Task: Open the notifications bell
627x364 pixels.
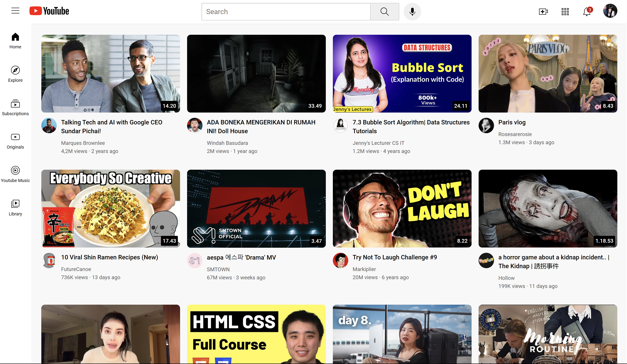Action: click(587, 11)
